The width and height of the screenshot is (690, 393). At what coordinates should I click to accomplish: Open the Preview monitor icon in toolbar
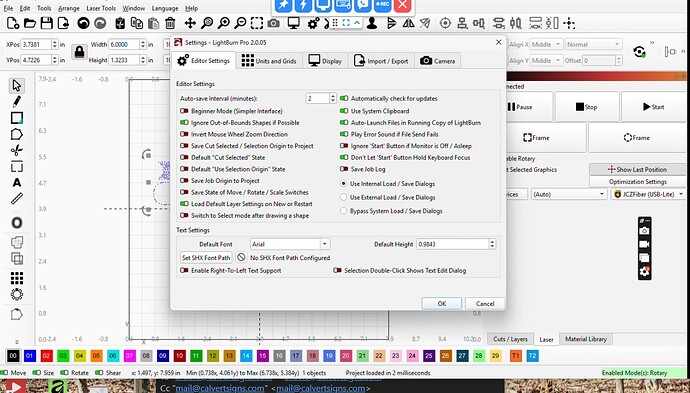pos(294,23)
